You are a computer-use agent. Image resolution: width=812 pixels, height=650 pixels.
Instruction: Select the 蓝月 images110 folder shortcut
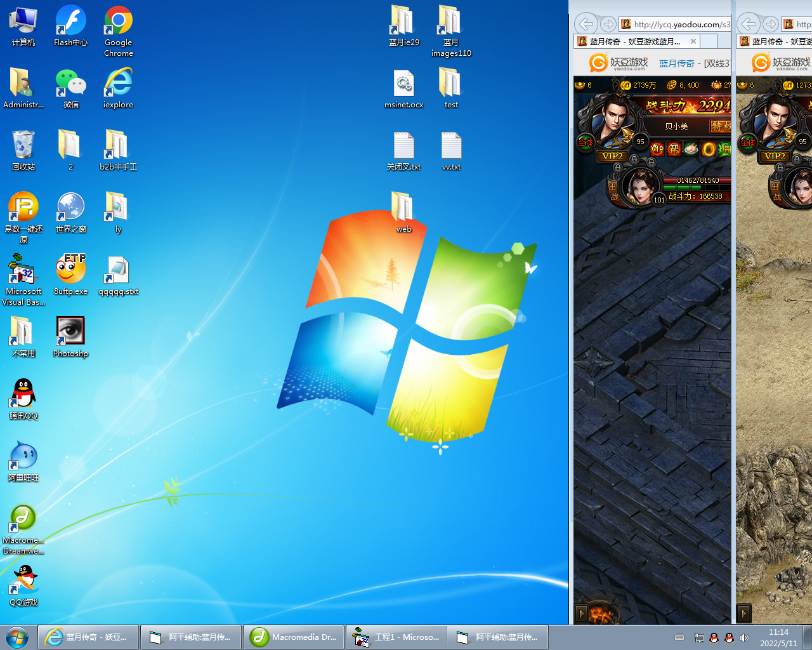[451, 32]
